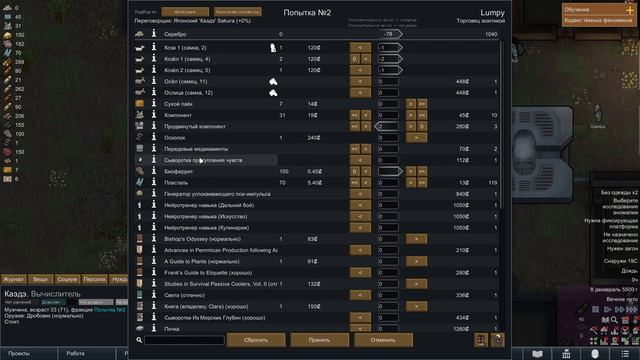
Task: Open Категория sort selector
Action: pyautogui.click(x=185, y=12)
